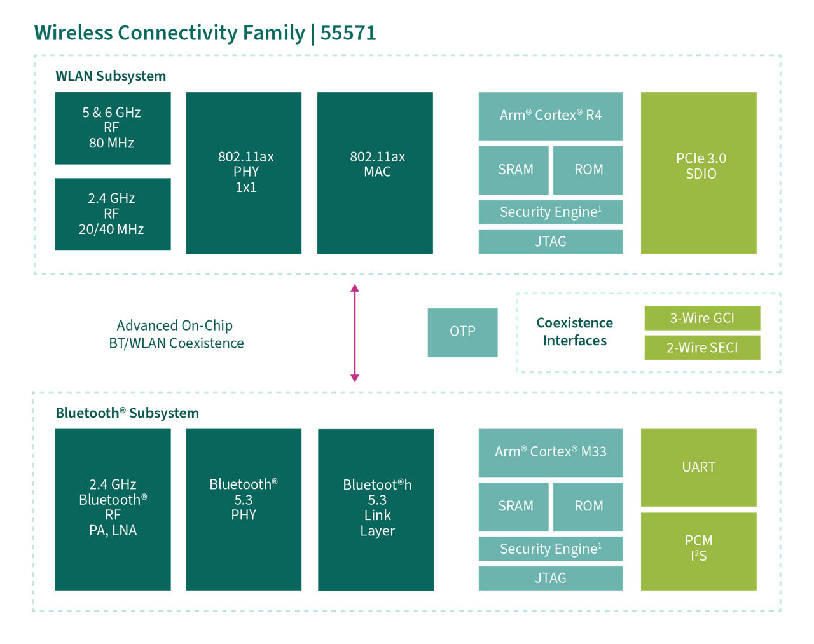This screenshot has width=814, height=644.
Task: Click the 802.11ax PHY 1x1 block
Action: pos(244,173)
